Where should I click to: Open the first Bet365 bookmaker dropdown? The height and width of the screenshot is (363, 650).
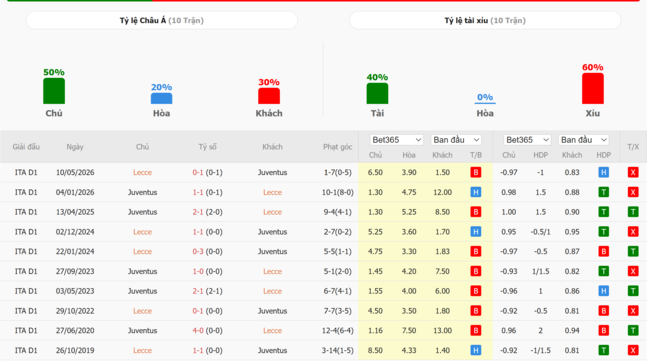click(x=397, y=140)
